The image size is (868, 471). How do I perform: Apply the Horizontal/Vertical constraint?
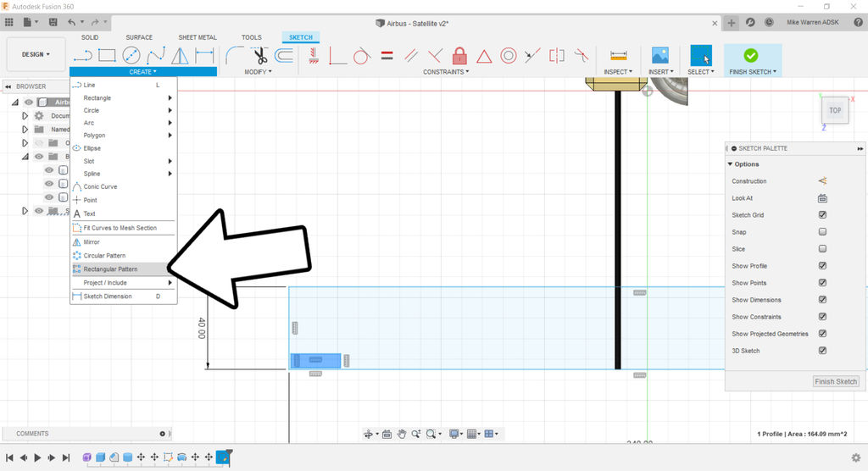click(x=314, y=55)
